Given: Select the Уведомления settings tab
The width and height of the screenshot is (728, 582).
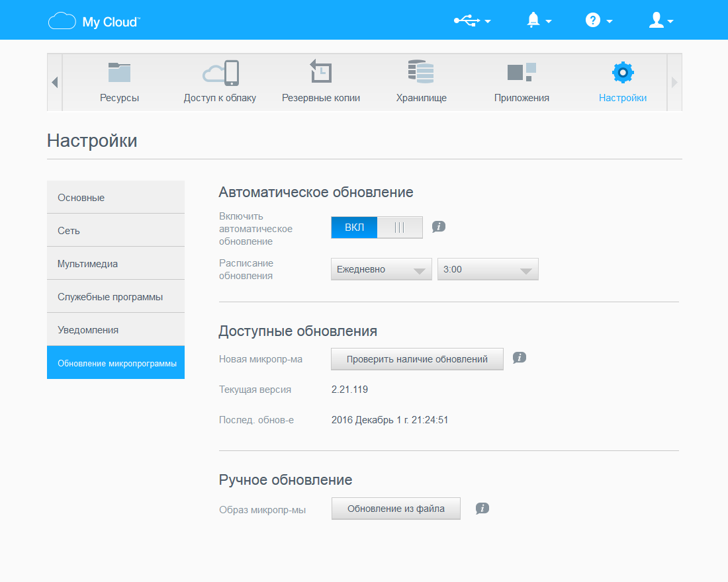Looking at the screenshot, I should click(x=116, y=329).
